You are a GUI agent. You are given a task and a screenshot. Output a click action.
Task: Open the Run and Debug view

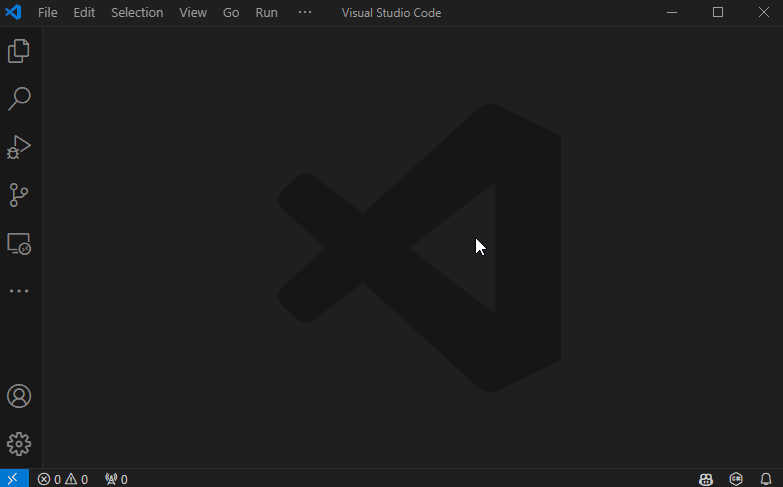[19, 147]
